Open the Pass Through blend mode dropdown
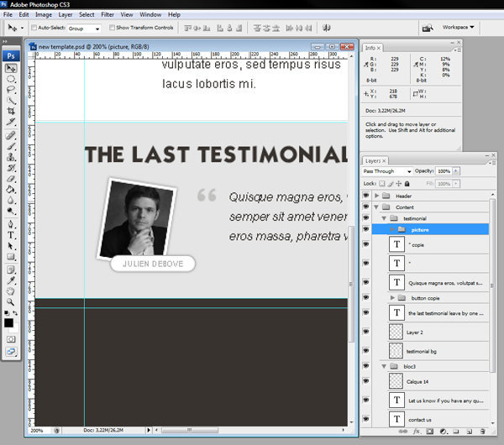The width and height of the screenshot is (504, 445). [387, 171]
